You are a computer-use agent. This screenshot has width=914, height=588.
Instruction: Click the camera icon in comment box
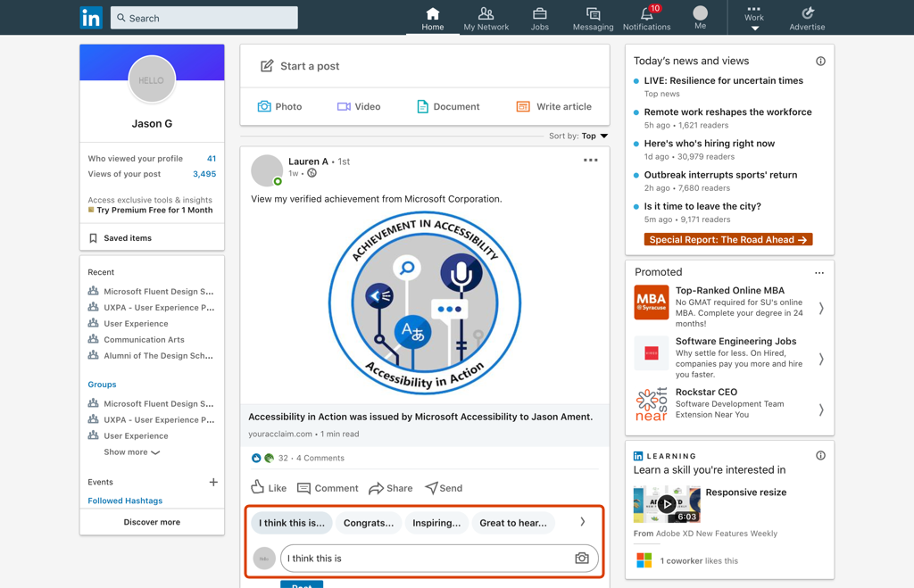click(581, 559)
